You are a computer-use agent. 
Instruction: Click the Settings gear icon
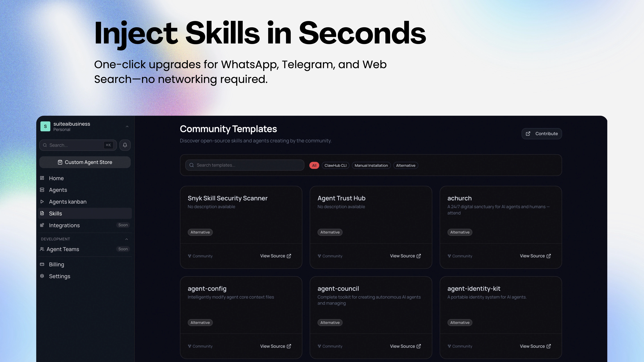tap(42, 276)
